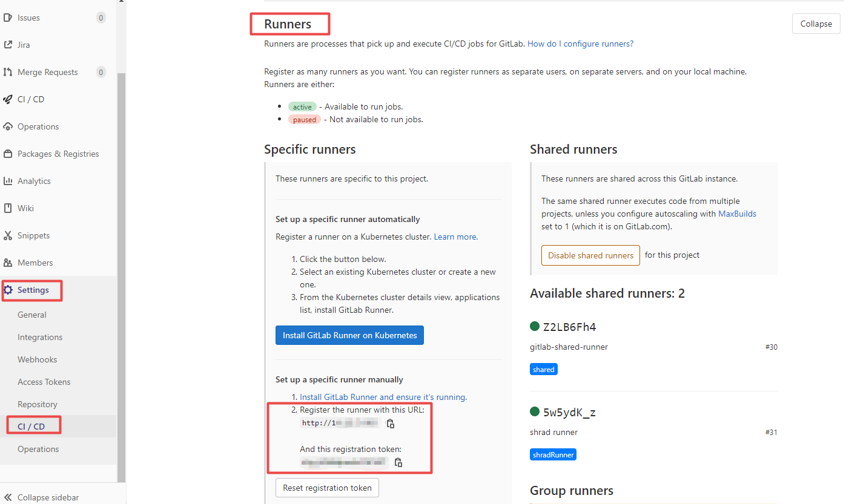This screenshot has width=849, height=504.
Task: Click the Operations cloud icon
Action: click(8, 126)
